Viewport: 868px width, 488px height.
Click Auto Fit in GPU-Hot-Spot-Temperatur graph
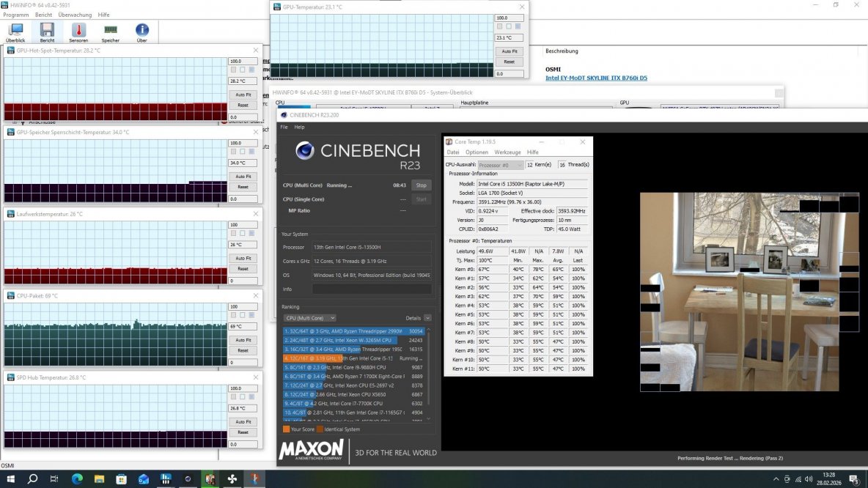point(243,95)
